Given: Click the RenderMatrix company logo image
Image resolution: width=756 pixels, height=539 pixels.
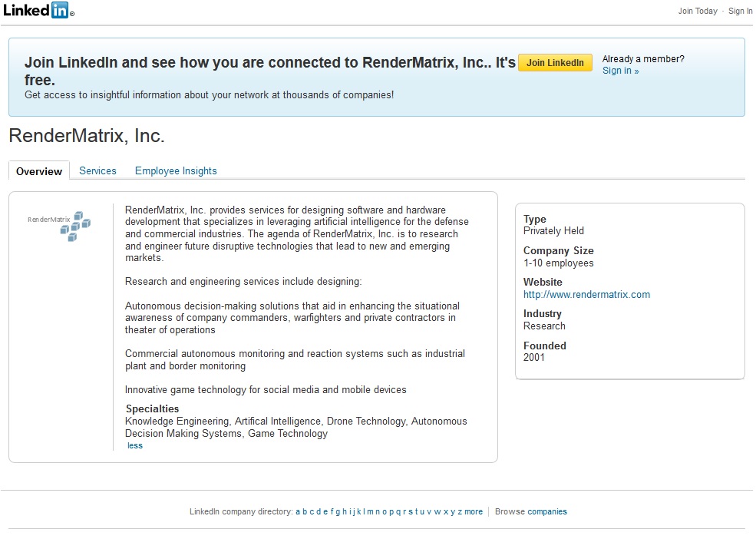Looking at the screenshot, I should (x=60, y=226).
